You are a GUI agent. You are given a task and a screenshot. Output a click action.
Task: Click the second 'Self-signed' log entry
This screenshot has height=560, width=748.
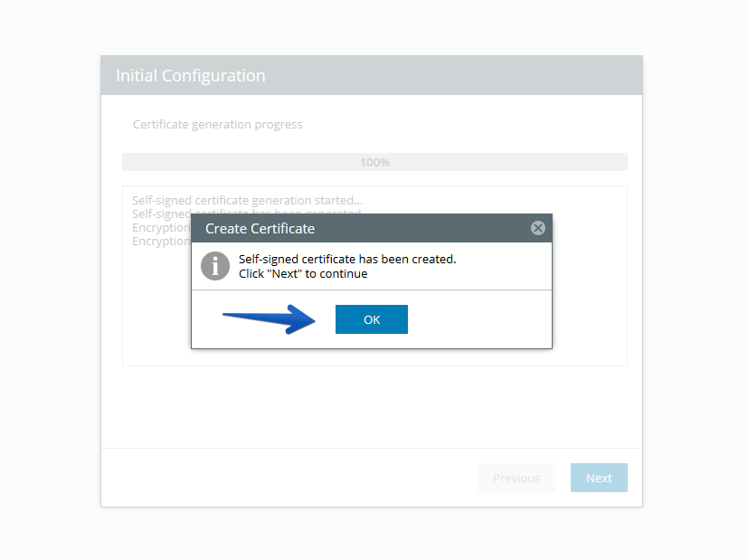click(x=162, y=214)
